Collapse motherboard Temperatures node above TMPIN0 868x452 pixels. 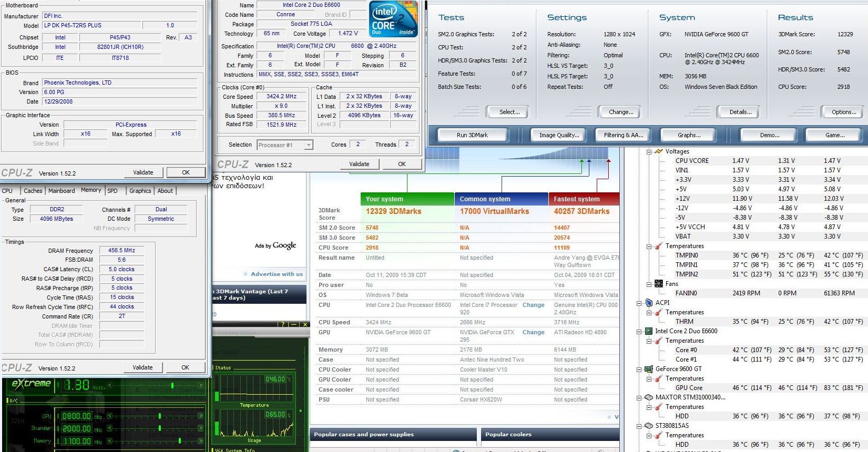[x=649, y=246]
